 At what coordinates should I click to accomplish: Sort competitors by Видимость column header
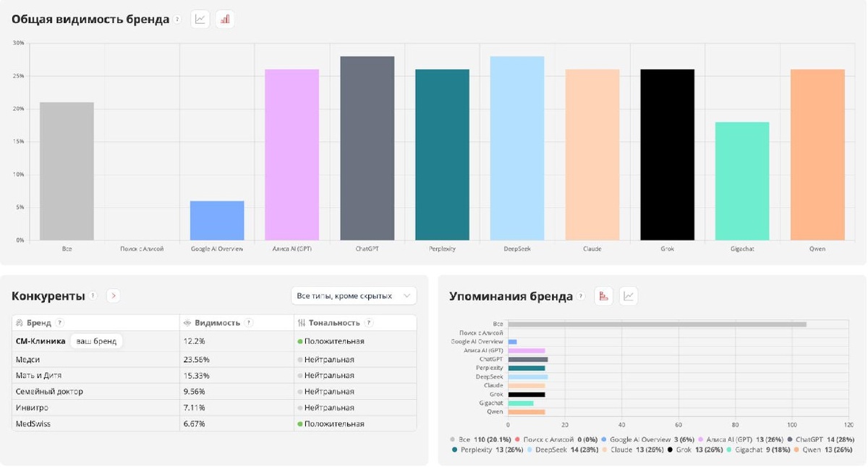pyautogui.click(x=217, y=323)
